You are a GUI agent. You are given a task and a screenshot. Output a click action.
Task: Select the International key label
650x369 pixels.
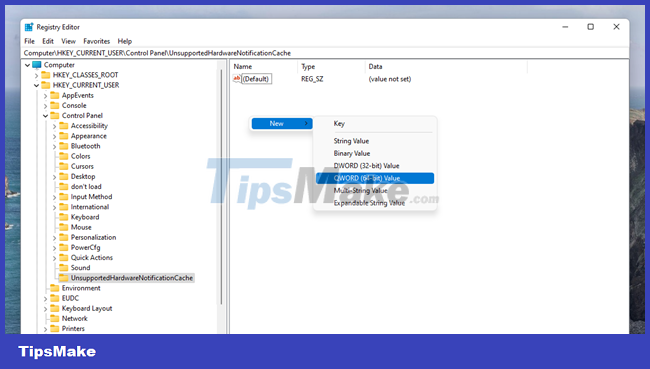[90, 207]
